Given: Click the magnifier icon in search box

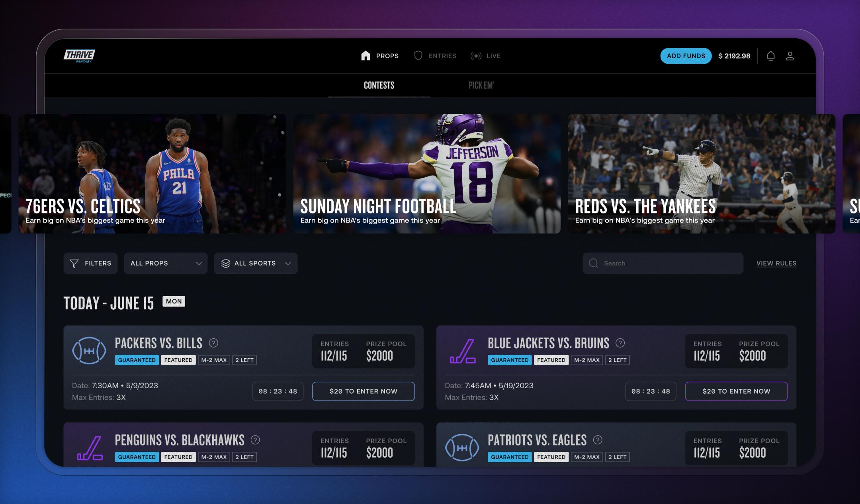Looking at the screenshot, I should (593, 263).
